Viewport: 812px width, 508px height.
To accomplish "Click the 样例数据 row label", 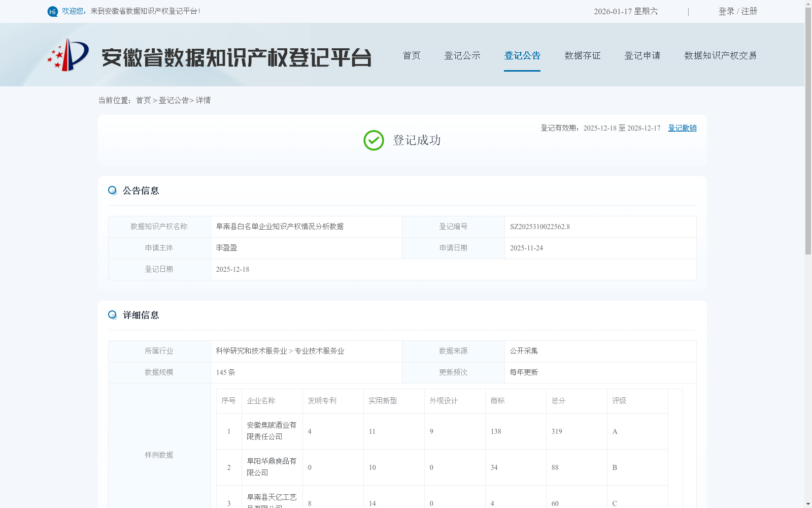I will [159, 455].
